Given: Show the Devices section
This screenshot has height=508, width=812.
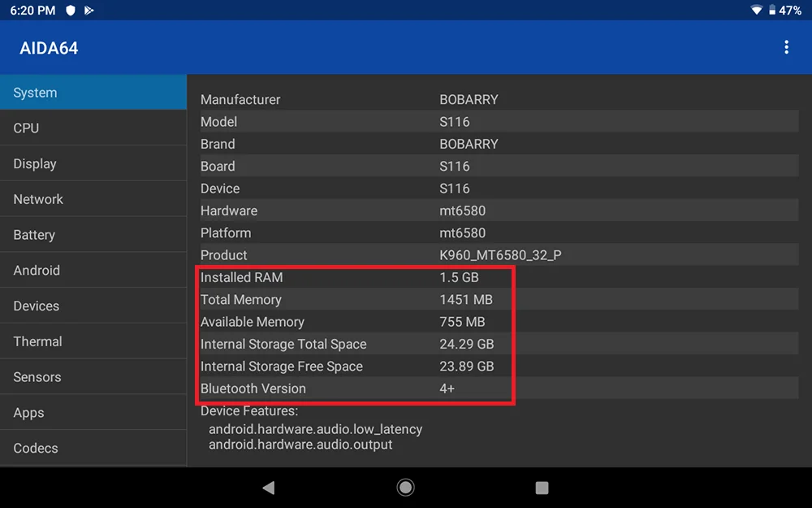Looking at the screenshot, I should pos(93,306).
